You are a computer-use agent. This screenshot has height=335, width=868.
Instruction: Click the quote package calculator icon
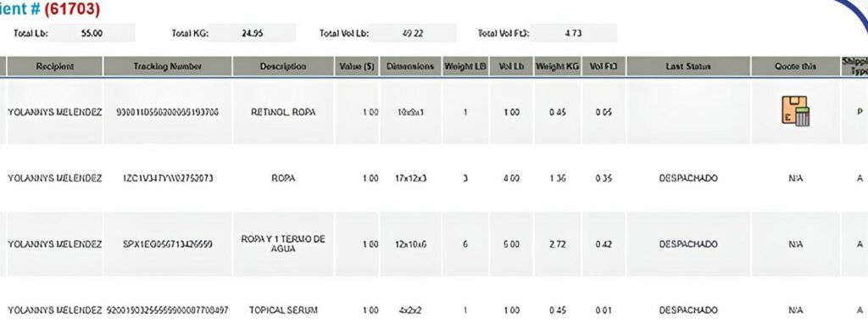pos(795,111)
